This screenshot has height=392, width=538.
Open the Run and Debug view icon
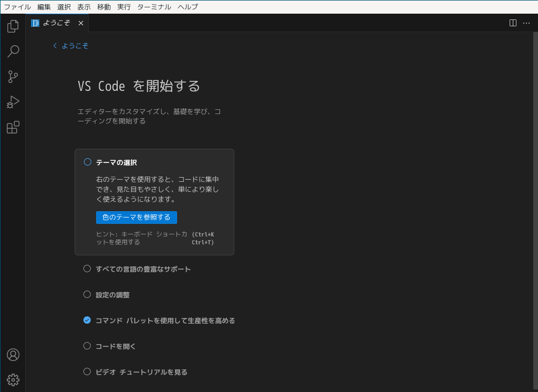click(x=13, y=102)
